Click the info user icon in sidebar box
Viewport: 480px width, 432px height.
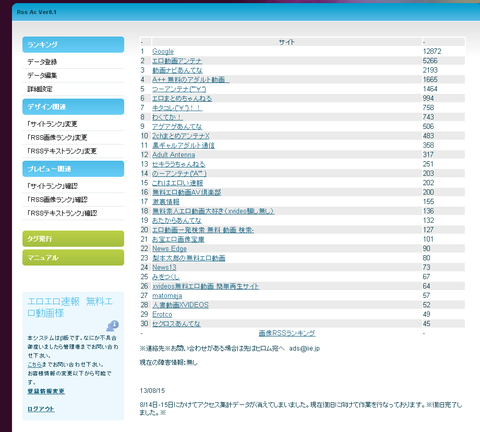[113, 326]
